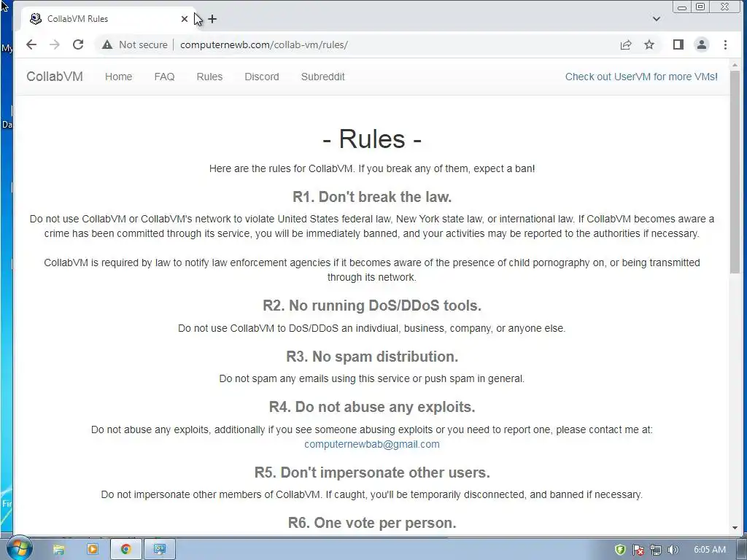Open the Chrome profile avatar

coord(702,44)
